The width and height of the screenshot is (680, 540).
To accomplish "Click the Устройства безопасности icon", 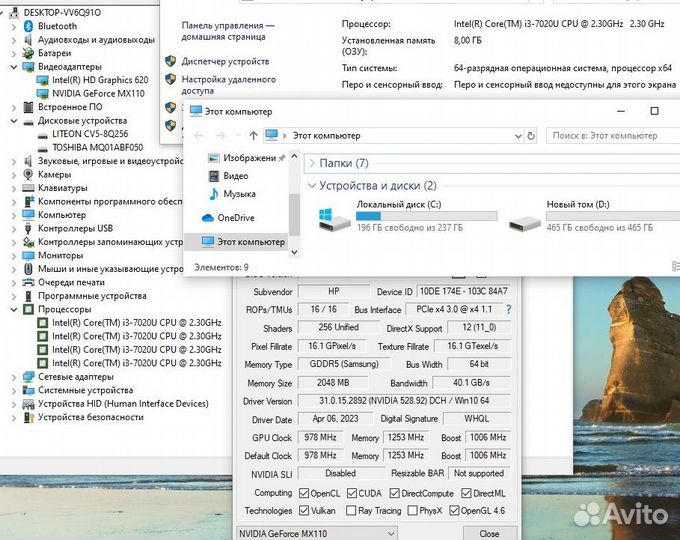I will [29, 417].
